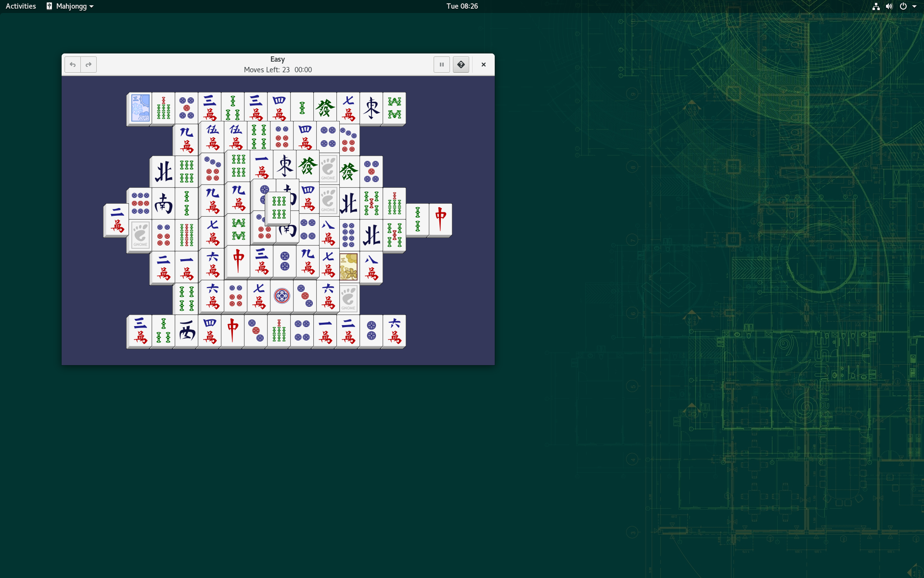This screenshot has width=924, height=578.
Task: Select the East wind tile in top row
Action: click(372, 108)
